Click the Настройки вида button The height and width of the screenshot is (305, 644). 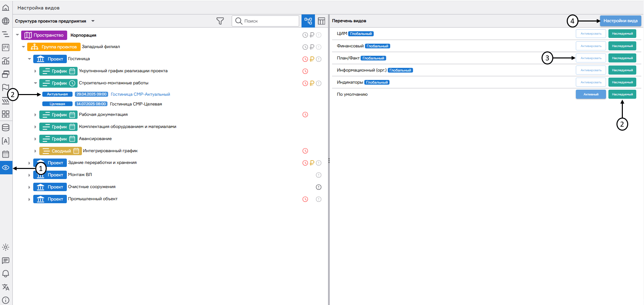pos(620,21)
